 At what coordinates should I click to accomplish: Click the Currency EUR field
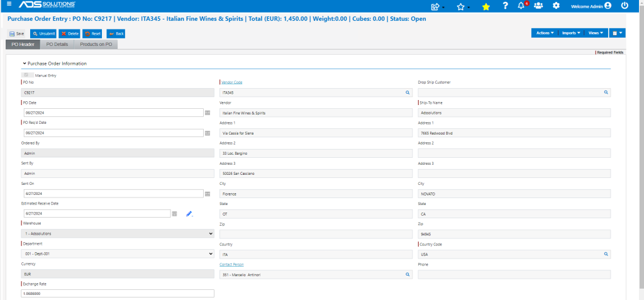[x=118, y=274]
